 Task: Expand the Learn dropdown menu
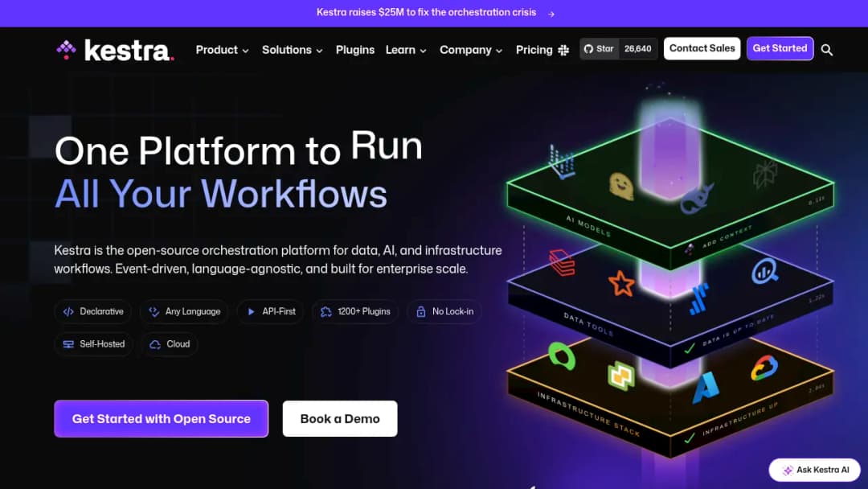(406, 50)
